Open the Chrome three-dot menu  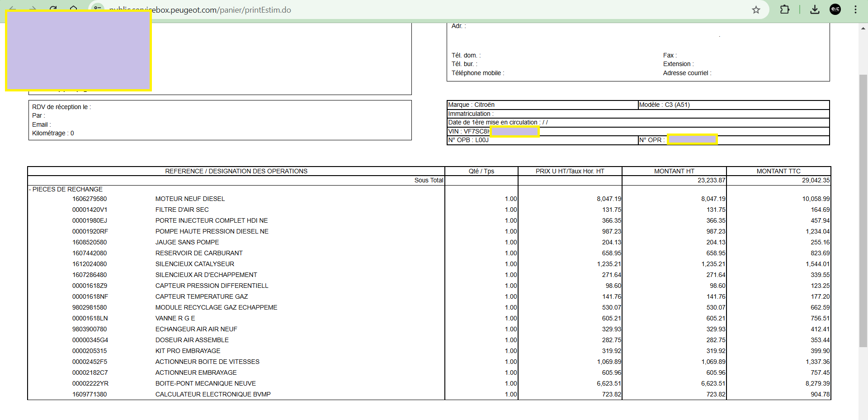click(855, 10)
